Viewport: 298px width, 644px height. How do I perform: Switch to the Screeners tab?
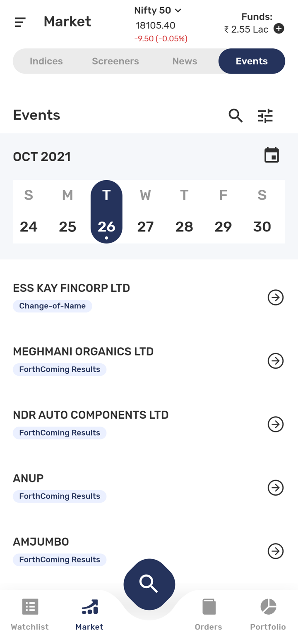click(x=115, y=61)
